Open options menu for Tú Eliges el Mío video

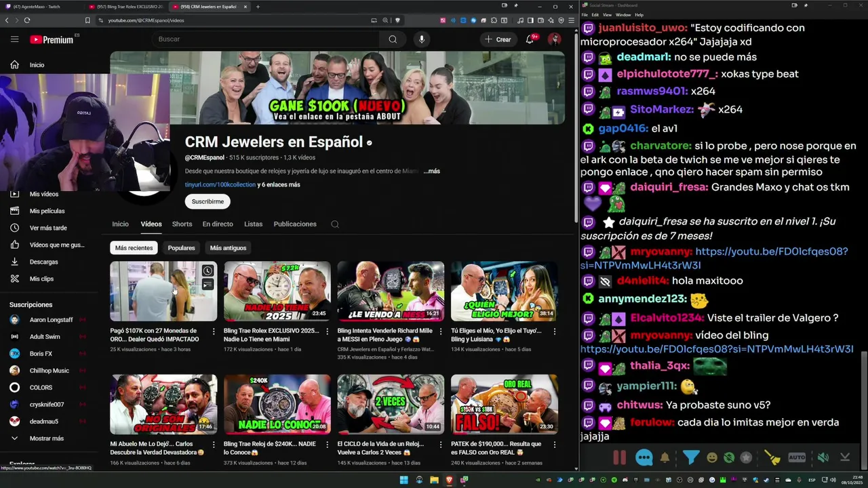click(x=554, y=331)
